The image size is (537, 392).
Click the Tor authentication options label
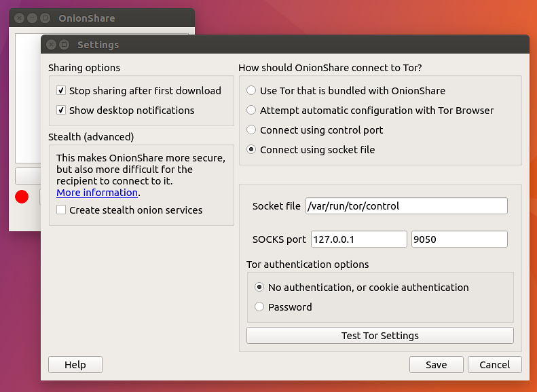click(x=308, y=264)
